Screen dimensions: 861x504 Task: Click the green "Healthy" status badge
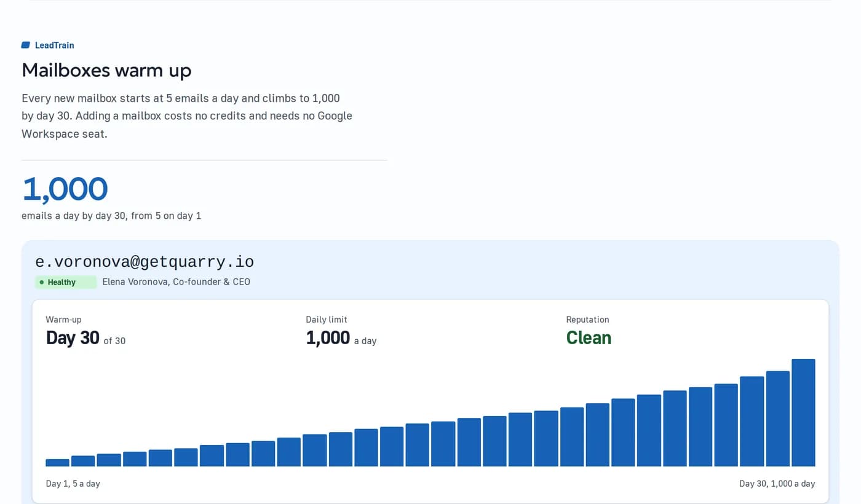pos(66,282)
